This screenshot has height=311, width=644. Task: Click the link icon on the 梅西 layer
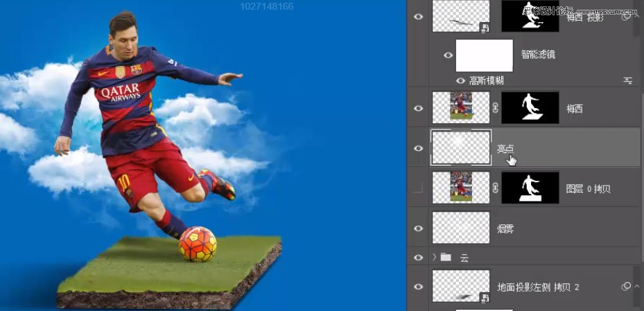(496, 108)
